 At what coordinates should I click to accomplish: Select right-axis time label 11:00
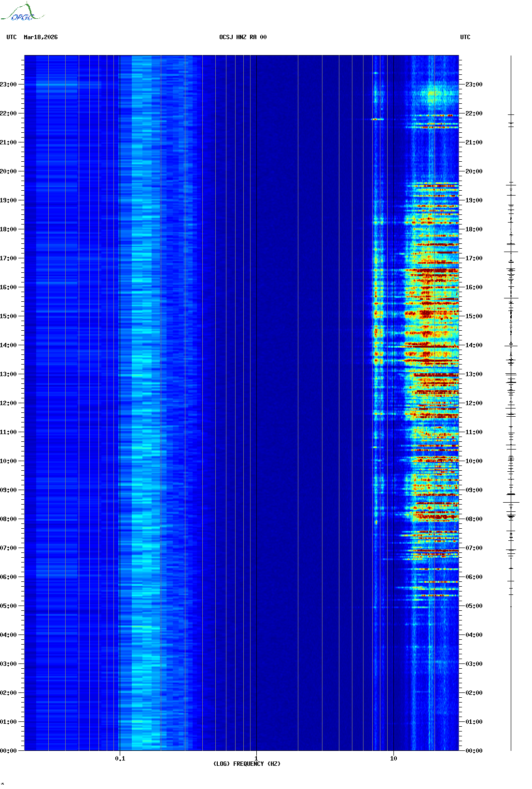(474, 432)
